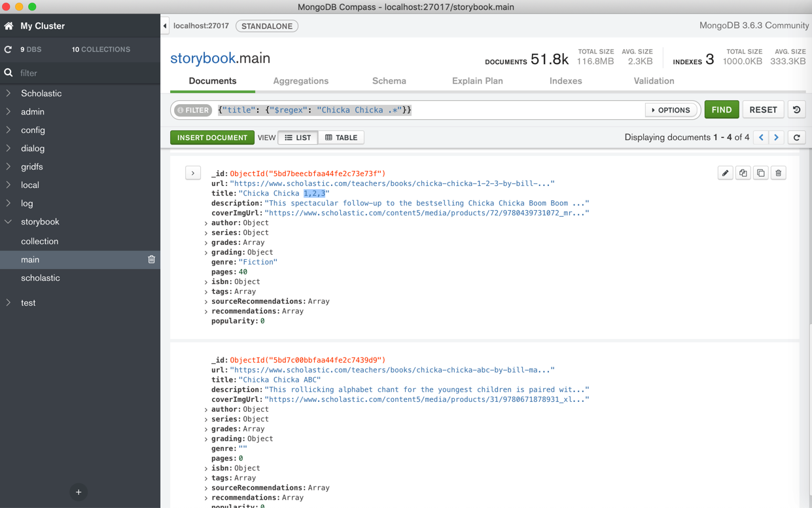
Task: Click the My Cluster home icon
Action: pyautogui.click(x=9, y=26)
